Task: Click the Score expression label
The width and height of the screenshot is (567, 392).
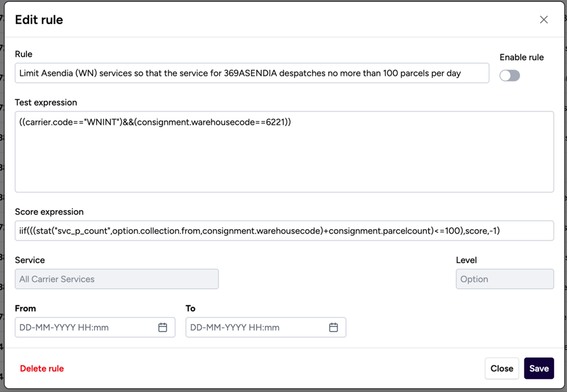Action: 49,212
